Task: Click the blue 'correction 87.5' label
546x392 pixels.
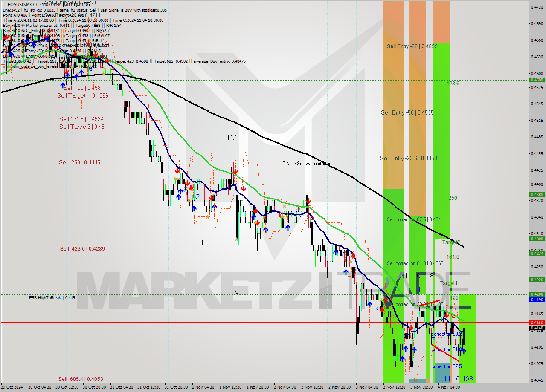Action: [x=446, y=366]
